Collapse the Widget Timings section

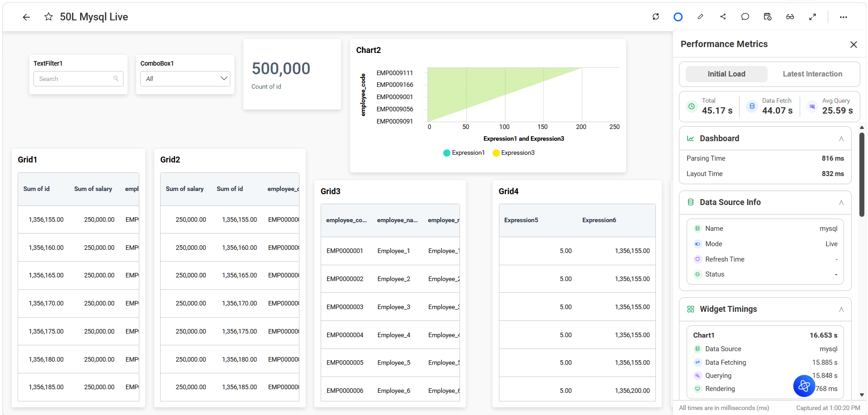click(x=841, y=309)
